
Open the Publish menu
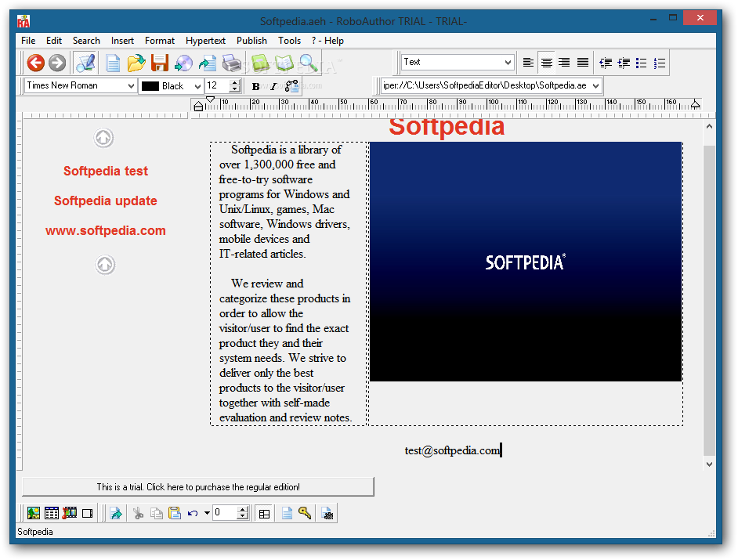click(251, 41)
